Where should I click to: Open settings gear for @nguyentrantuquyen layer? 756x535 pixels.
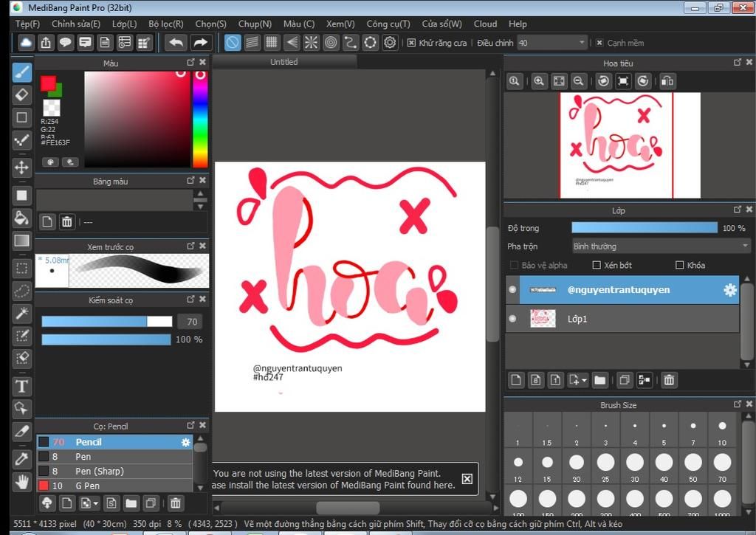pyautogui.click(x=730, y=290)
